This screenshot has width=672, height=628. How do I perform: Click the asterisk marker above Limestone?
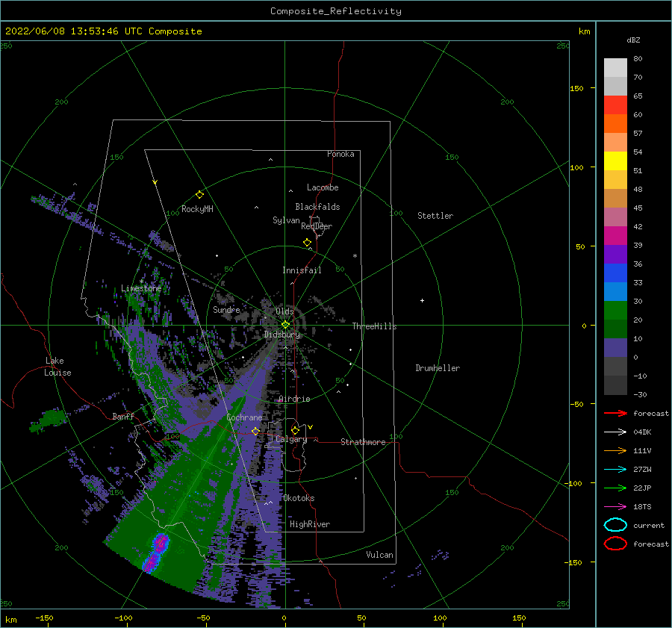(141, 282)
